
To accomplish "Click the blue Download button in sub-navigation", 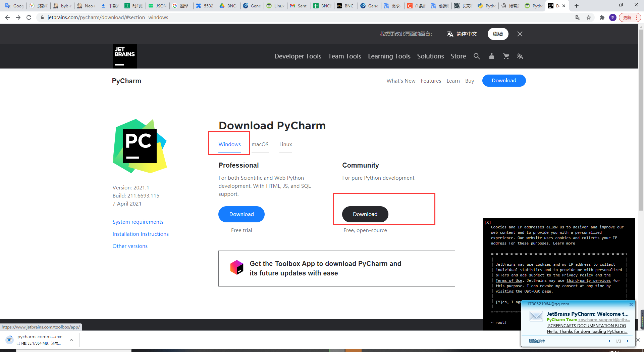I will coord(504,81).
